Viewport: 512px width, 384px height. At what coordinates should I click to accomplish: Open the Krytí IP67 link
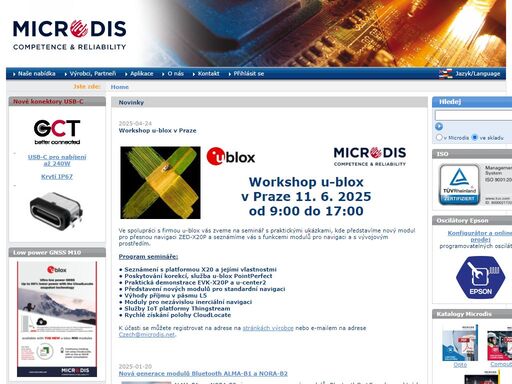pyautogui.click(x=57, y=177)
